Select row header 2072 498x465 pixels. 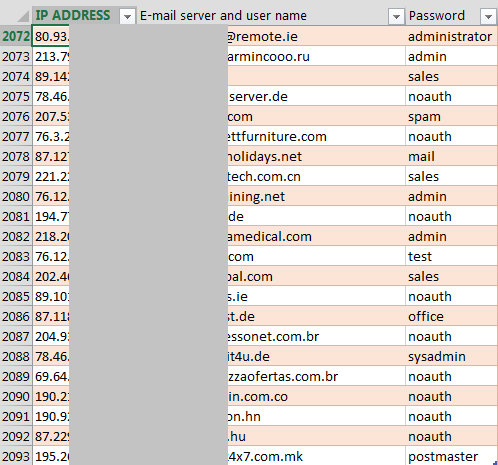[16, 36]
